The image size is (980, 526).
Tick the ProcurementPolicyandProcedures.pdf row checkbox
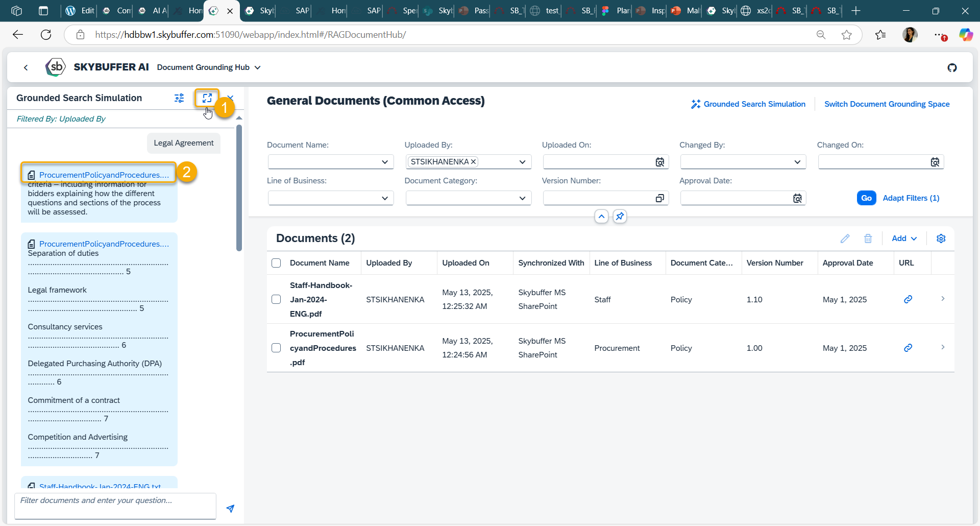(276, 348)
